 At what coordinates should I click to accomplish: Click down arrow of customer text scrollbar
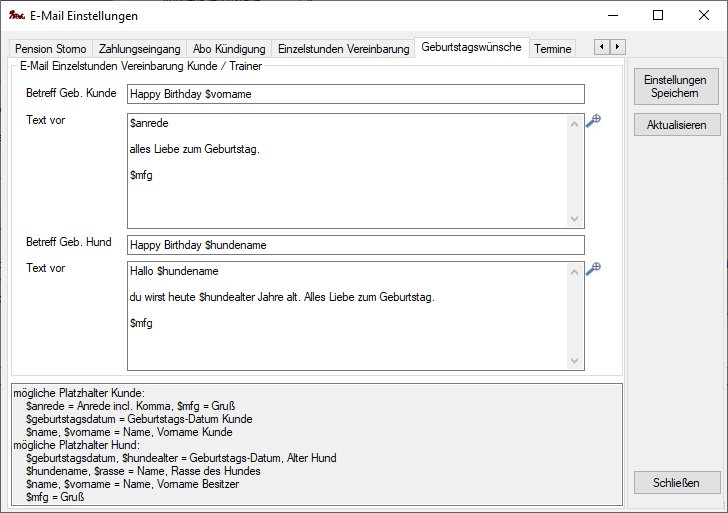[574, 219]
